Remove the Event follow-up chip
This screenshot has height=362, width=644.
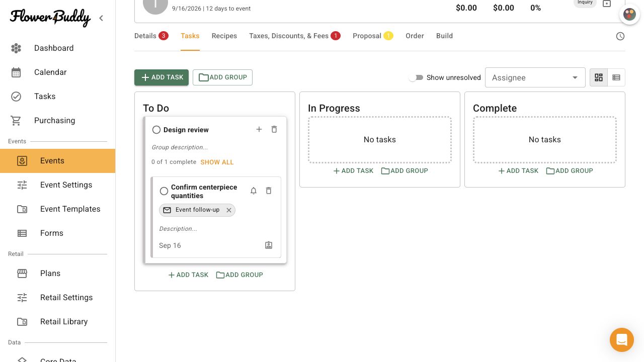coord(229,210)
